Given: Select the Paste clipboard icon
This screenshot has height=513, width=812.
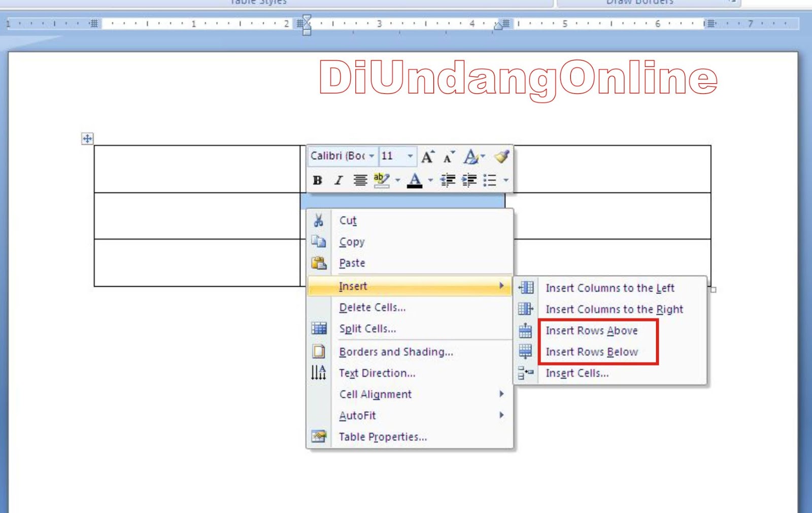Looking at the screenshot, I should [x=319, y=262].
